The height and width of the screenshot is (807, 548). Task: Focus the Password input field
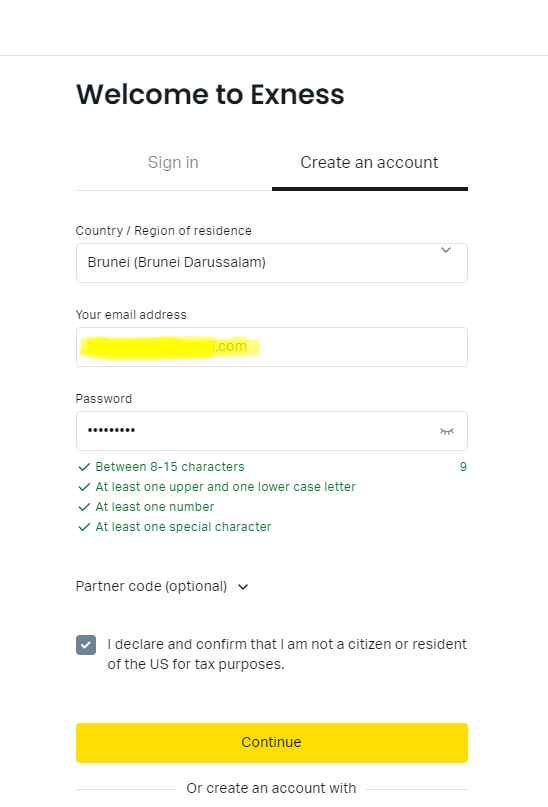(x=272, y=431)
